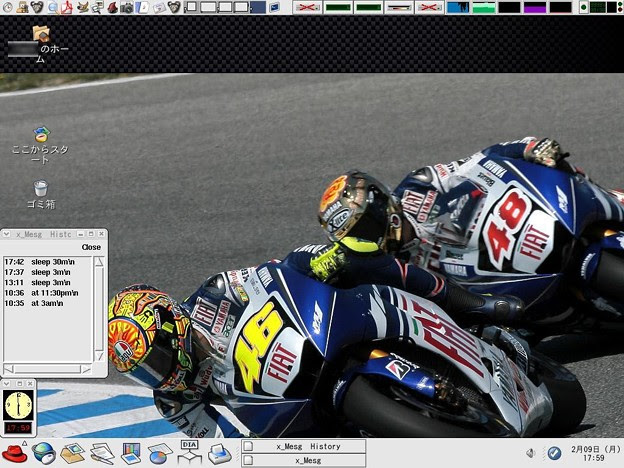Click the blue checkmark update notifier
Image resolution: width=624 pixels, height=468 pixels.
click(x=554, y=453)
